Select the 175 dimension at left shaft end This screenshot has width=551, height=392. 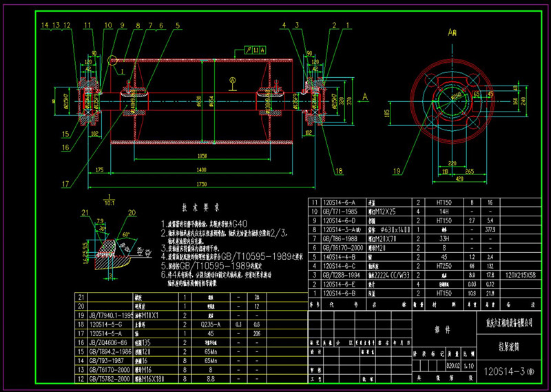(99, 169)
